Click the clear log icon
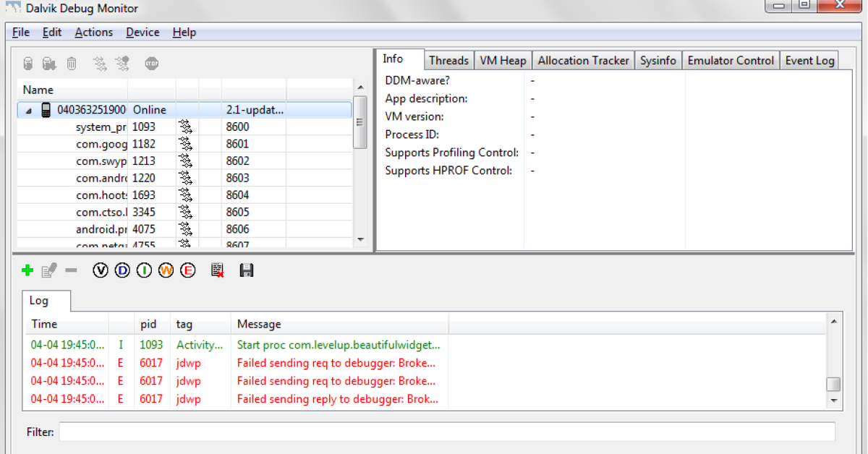Image resolution: width=868 pixels, height=454 pixels. point(217,270)
